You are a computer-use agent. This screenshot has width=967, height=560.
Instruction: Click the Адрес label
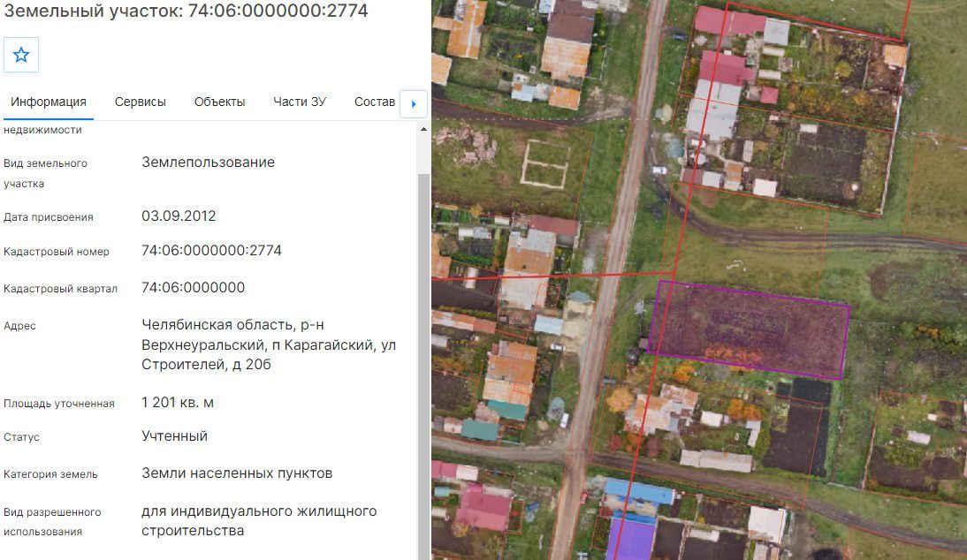coord(19,325)
